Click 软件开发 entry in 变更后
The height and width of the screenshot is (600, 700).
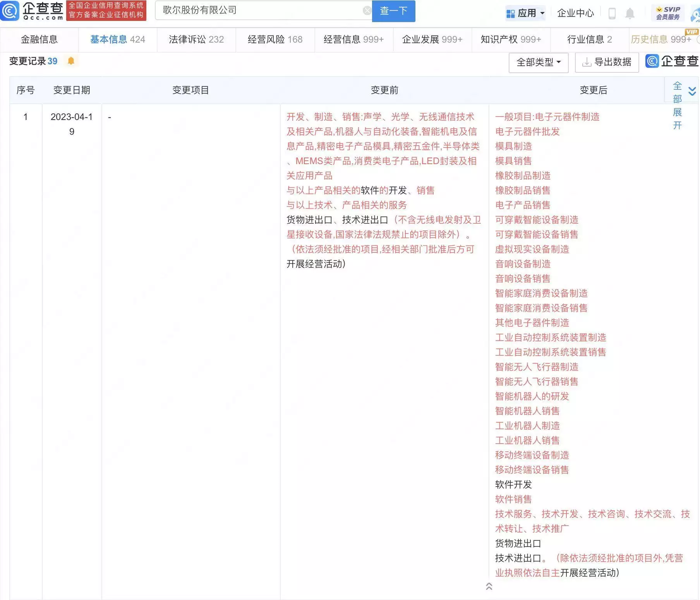coord(513,485)
